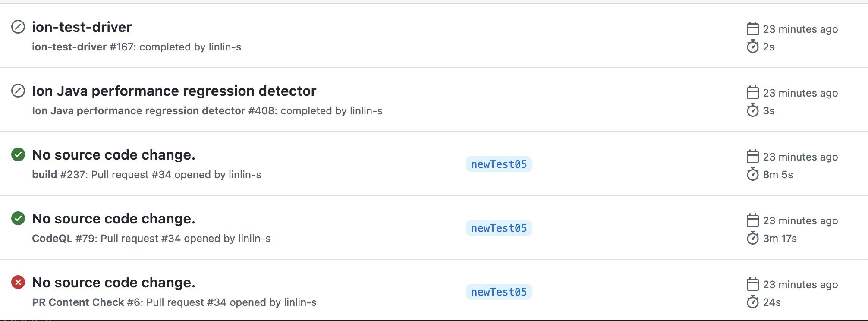The width and height of the screenshot is (868, 321).
Task: Select newTest05 branch label on build row
Action: point(499,164)
